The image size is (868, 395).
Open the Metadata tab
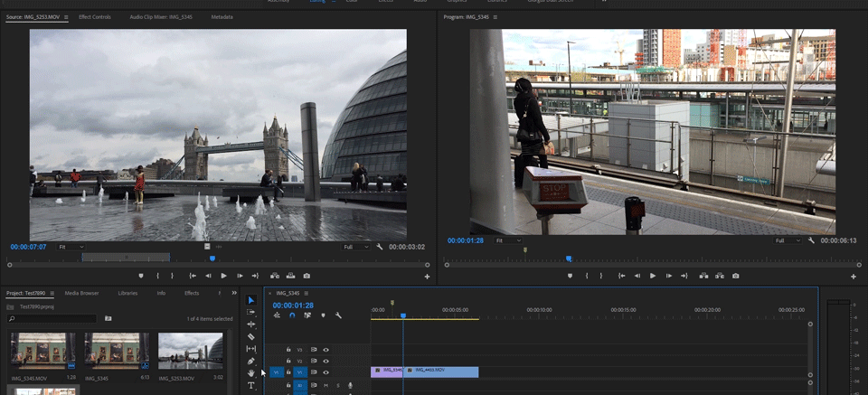pos(222,17)
